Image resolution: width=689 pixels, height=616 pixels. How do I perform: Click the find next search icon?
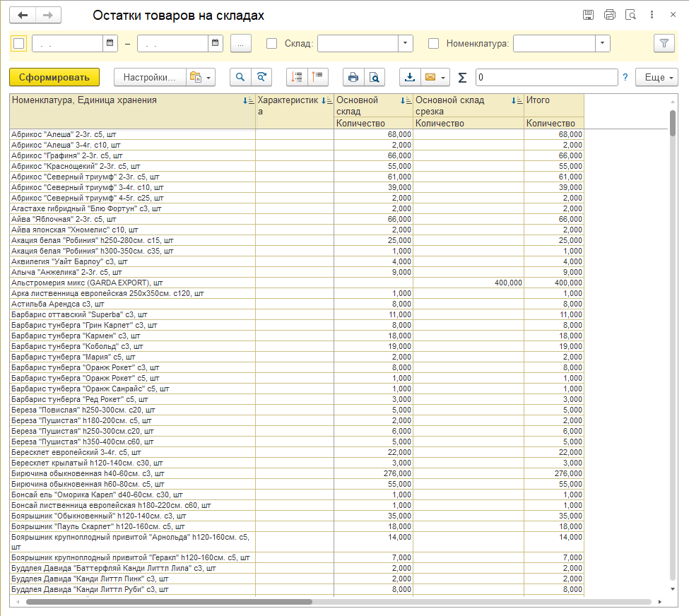tap(261, 77)
